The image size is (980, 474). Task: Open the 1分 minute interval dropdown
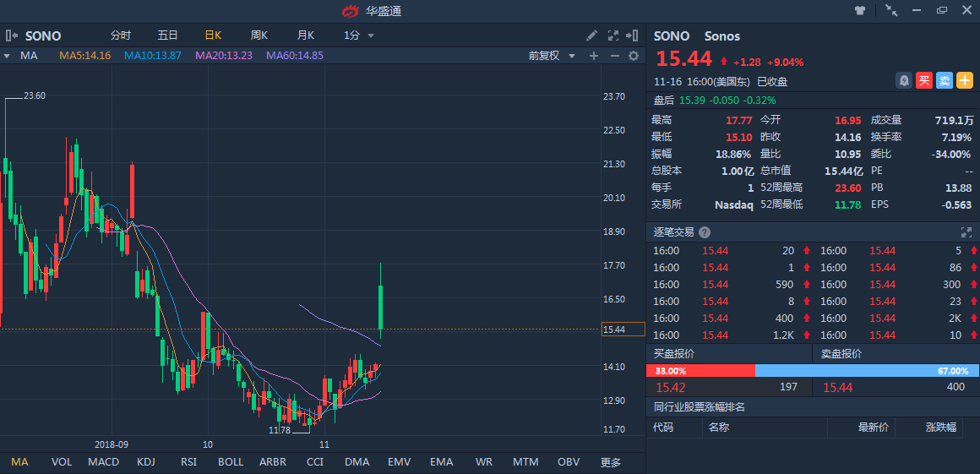359,35
